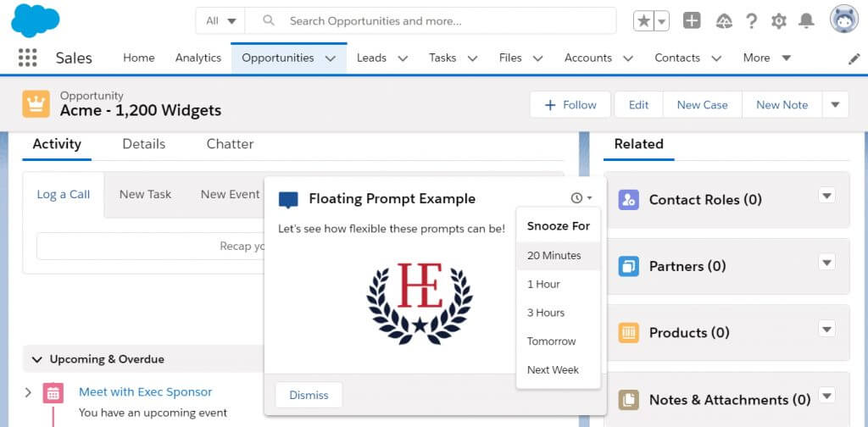
Task: Open the App Launcher grid icon
Action: [28, 58]
